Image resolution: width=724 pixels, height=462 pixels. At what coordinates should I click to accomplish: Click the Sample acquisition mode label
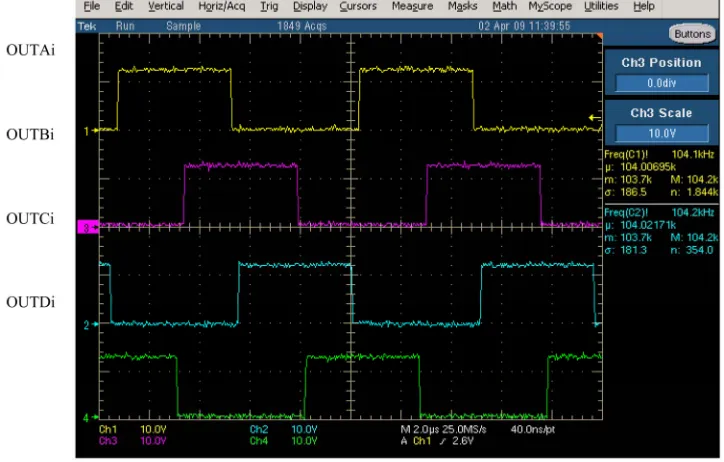pos(183,26)
